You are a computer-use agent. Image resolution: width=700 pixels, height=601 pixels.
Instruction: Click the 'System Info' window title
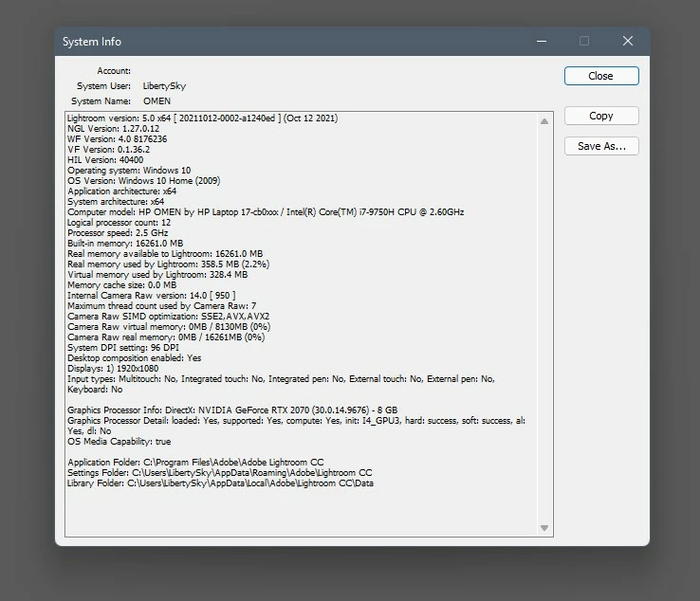[x=92, y=42]
